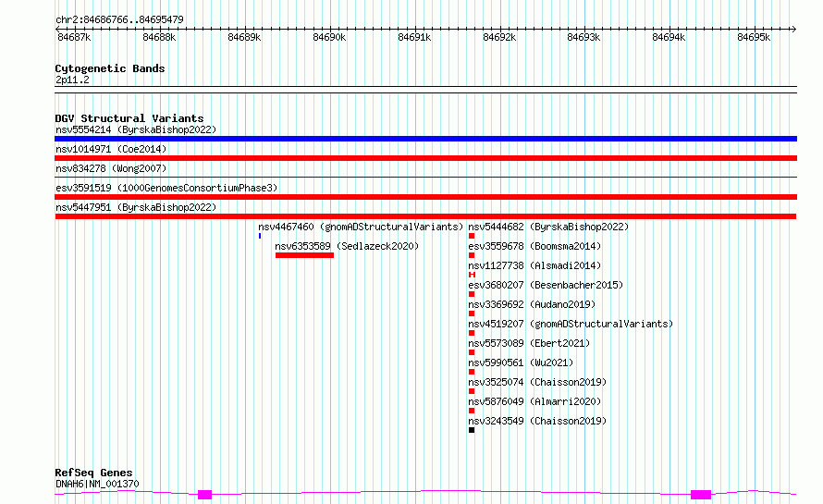Click the Cytogenetic Bands track title
Screen dimensions: 823x504
pos(110,68)
